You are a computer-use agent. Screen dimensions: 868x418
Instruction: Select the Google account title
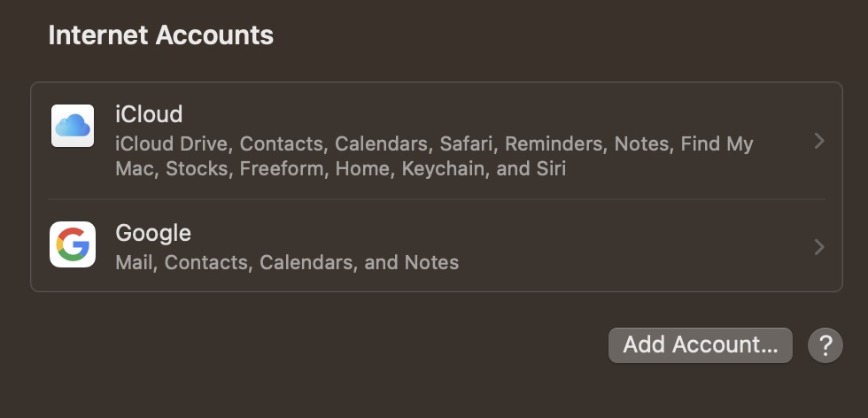pyautogui.click(x=153, y=233)
